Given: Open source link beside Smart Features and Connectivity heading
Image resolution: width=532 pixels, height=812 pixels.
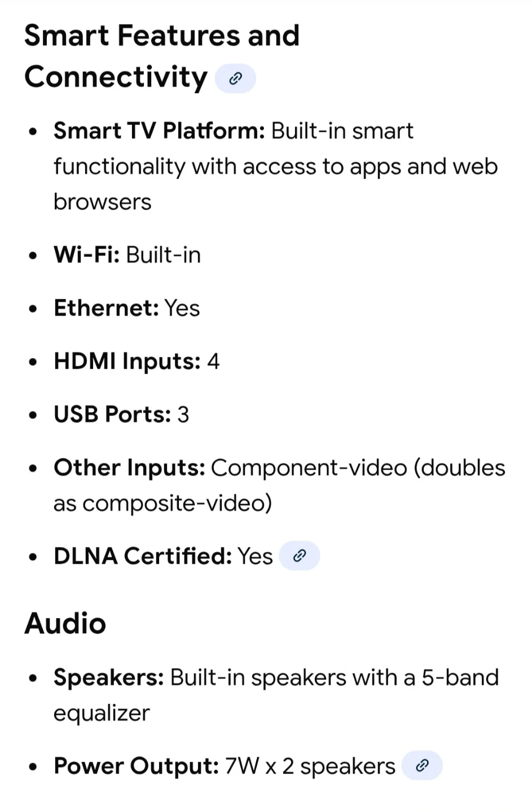Looking at the screenshot, I should click(235, 78).
